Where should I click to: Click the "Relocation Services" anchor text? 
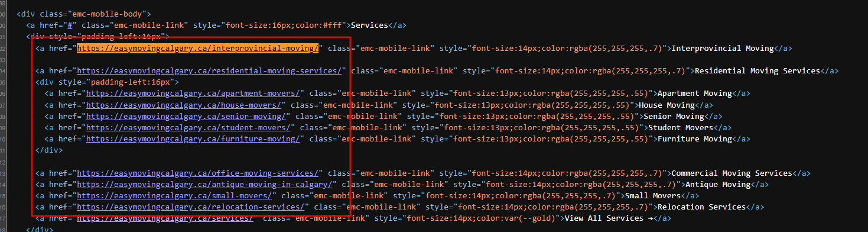click(701, 207)
